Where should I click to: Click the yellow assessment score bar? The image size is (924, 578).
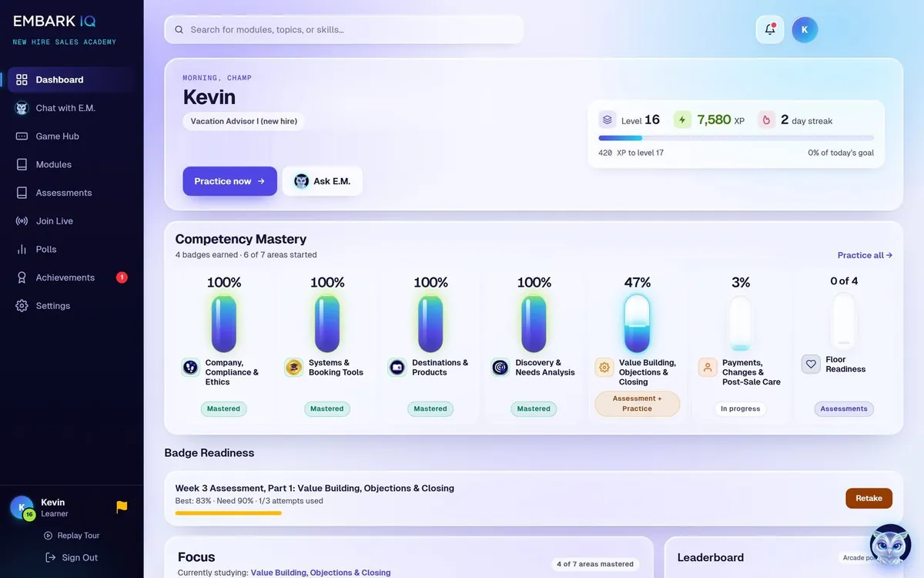pos(228,512)
